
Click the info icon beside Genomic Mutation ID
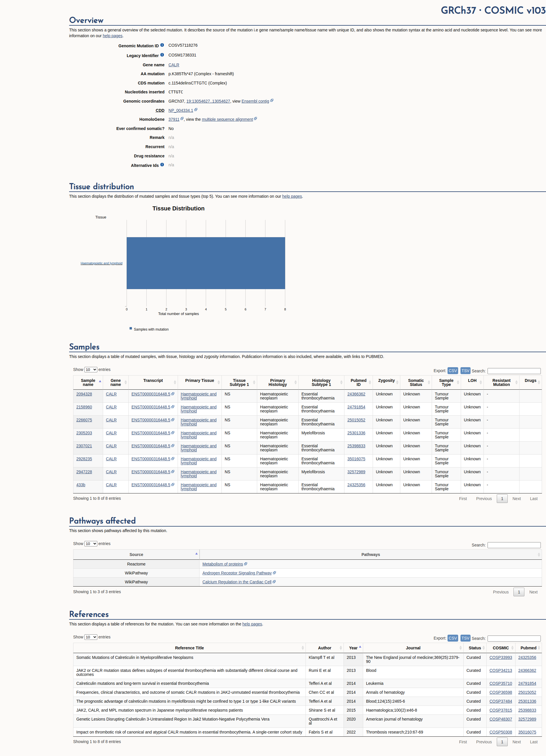(x=162, y=45)
